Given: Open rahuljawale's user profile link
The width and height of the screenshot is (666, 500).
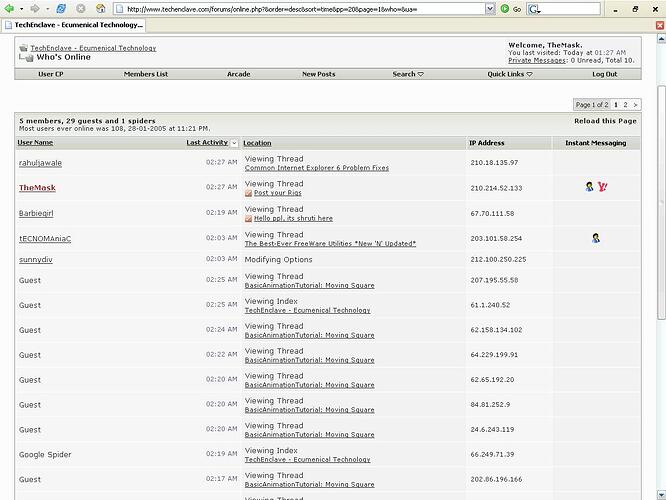Looking at the screenshot, I should (x=40, y=162).
